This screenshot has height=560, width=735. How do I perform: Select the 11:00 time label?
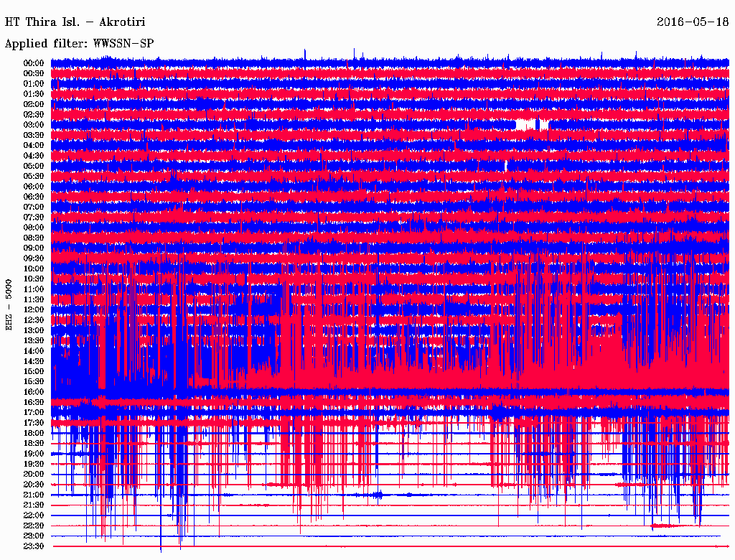pyautogui.click(x=33, y=289)
